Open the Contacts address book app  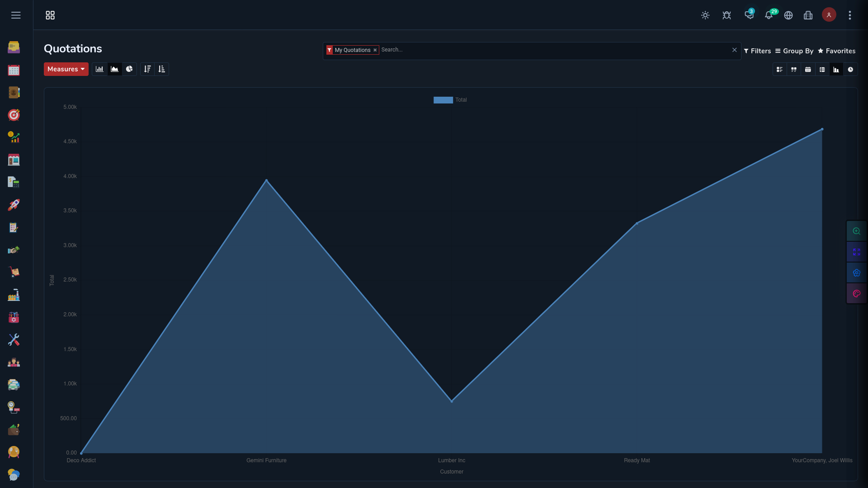[x=14, y=93]
